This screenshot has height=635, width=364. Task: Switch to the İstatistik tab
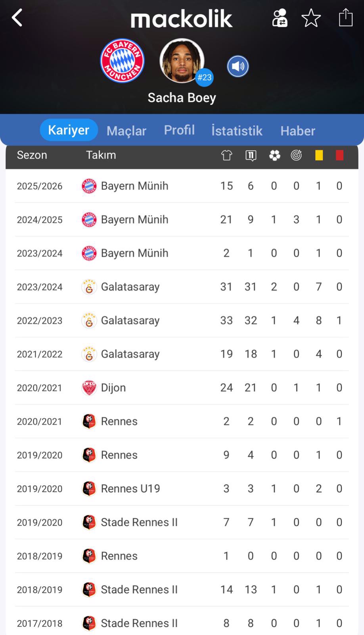[237, 131]
